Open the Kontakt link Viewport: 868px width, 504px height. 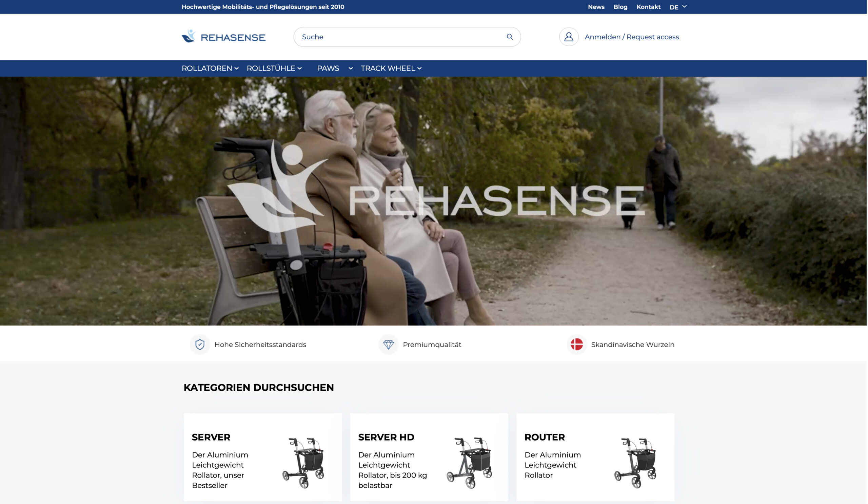click(x=648, y=7)
